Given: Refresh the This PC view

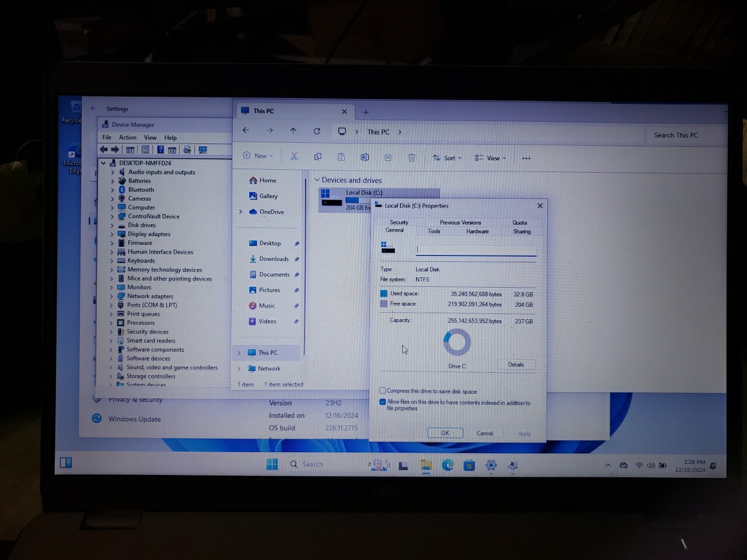Looking at the screenshot, I should [x=317, y=131].
